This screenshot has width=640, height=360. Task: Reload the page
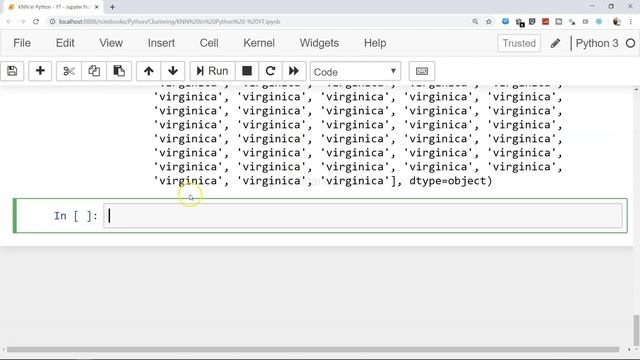click(x=36, y=22)
